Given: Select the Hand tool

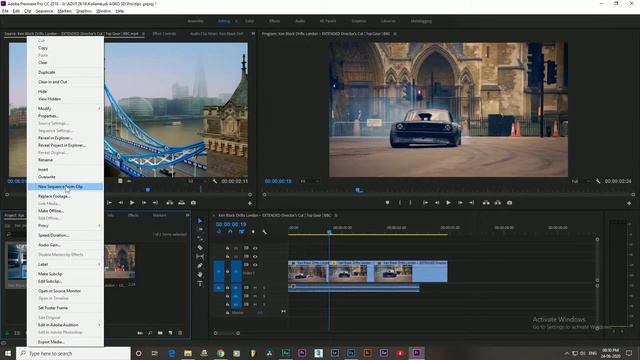Looking at the screenshot, I should pyautogui.click(x=200, y=274).
